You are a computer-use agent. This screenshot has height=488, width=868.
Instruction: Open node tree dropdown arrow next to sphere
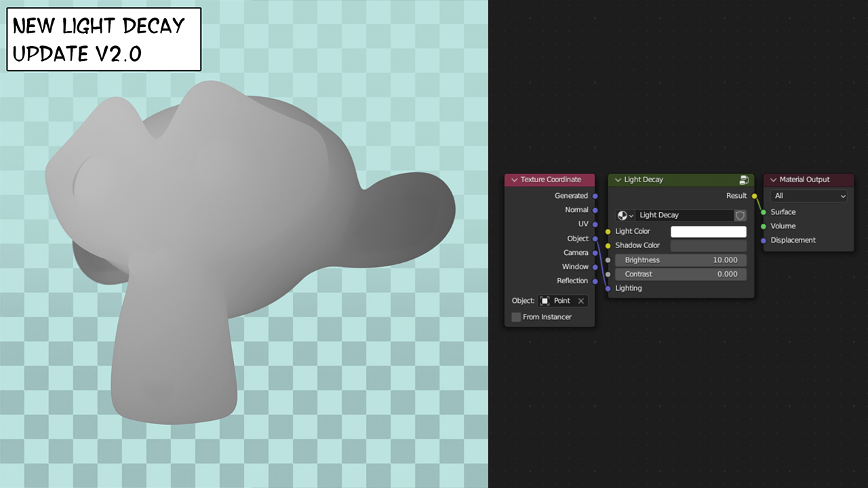[x=631, y=216]
